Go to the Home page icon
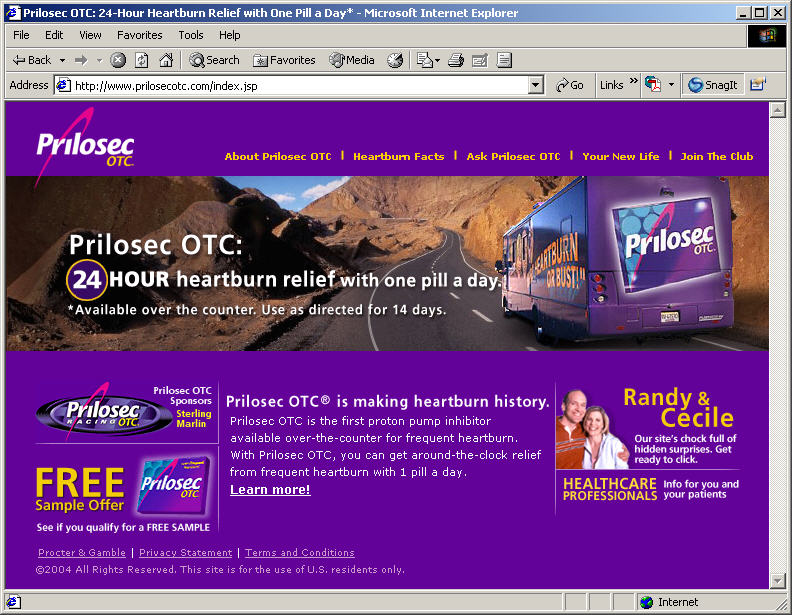 166,61
